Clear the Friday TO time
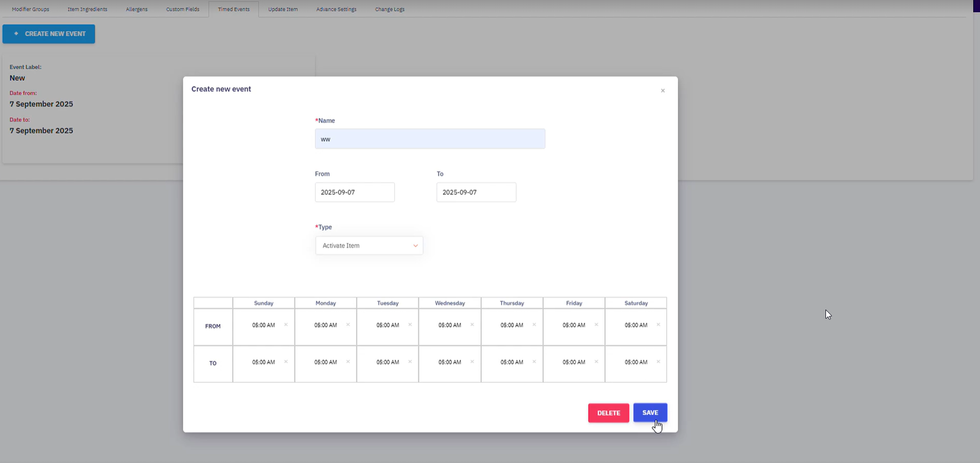980x463 pixels. tap(596, 362)
